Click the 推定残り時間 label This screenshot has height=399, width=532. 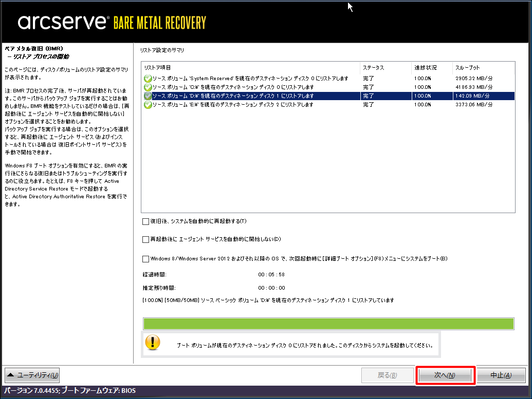coord(159,288)
